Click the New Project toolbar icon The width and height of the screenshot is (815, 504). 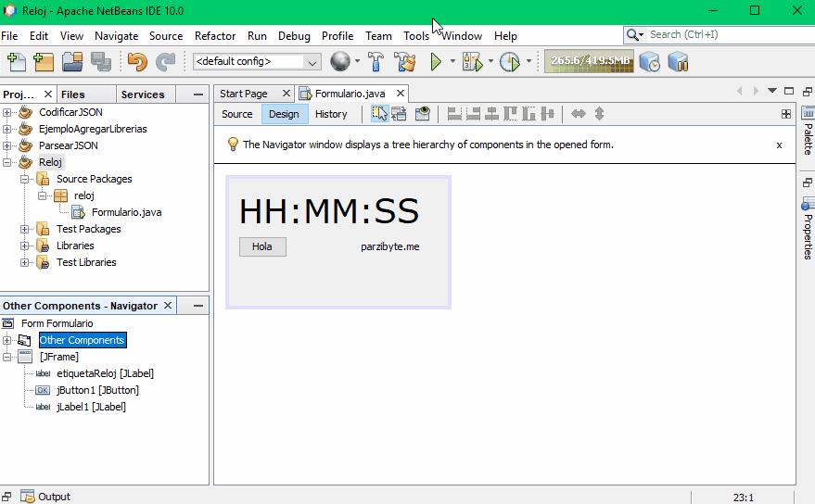pos(44,62)
